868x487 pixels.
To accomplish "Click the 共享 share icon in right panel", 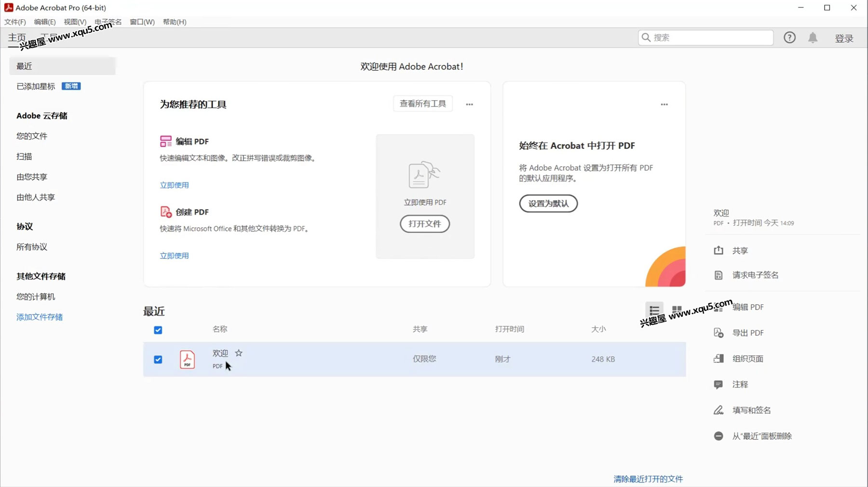I will point(719,250).
